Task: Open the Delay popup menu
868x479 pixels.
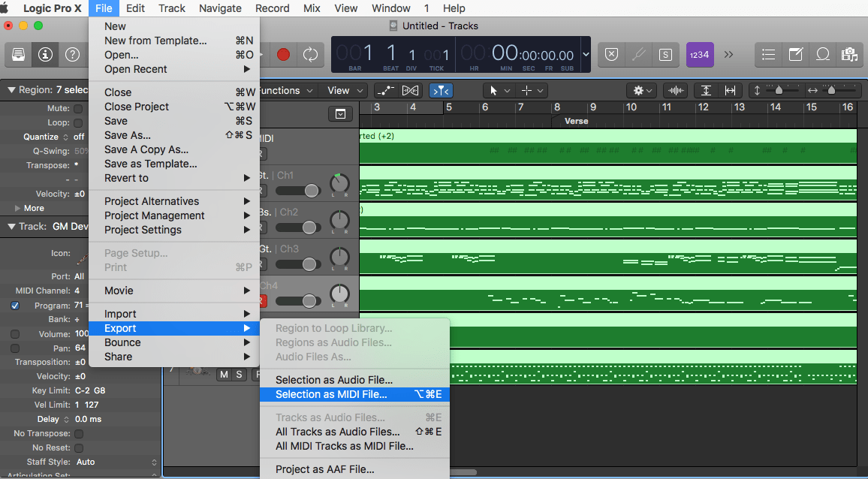Action: 54,419
